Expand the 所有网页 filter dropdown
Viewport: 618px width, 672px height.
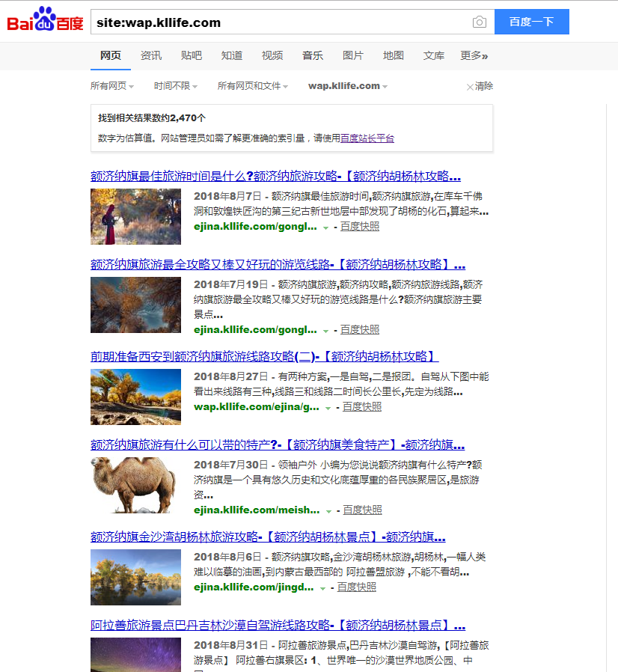(112, 86)
